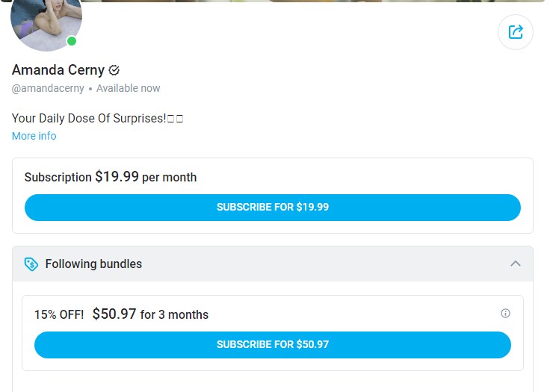Click the Following bundles header label
553x392 pixels.
(x=93, y=264)
